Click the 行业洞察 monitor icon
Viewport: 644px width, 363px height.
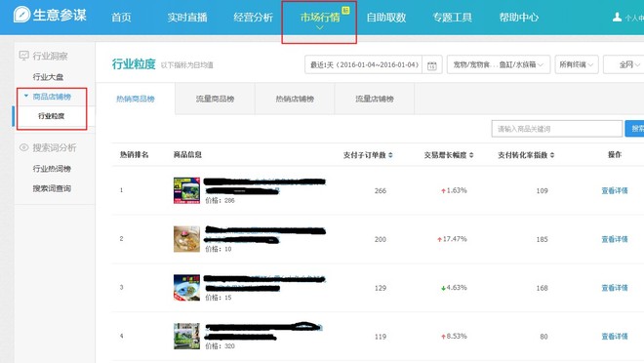coord(23,56)
